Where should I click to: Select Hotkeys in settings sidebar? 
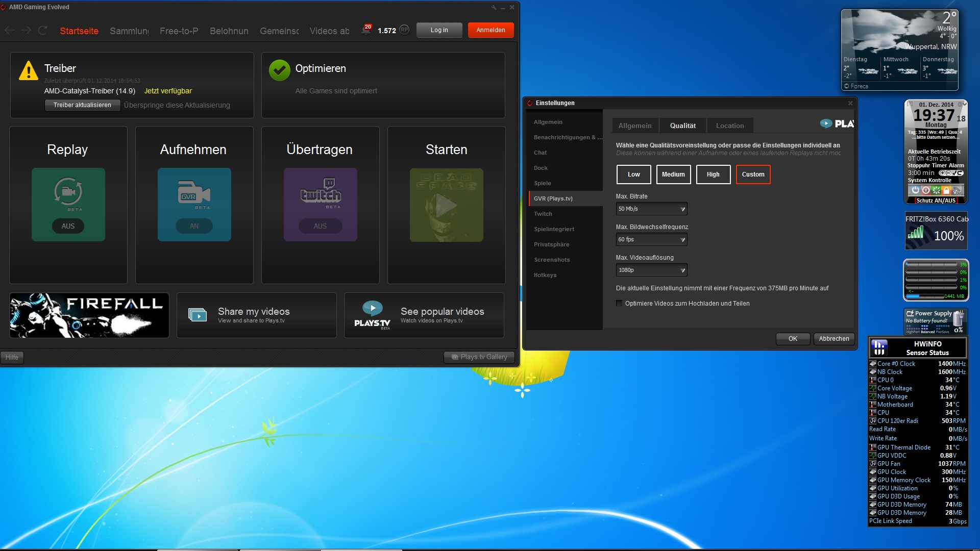tap(545, 275)
